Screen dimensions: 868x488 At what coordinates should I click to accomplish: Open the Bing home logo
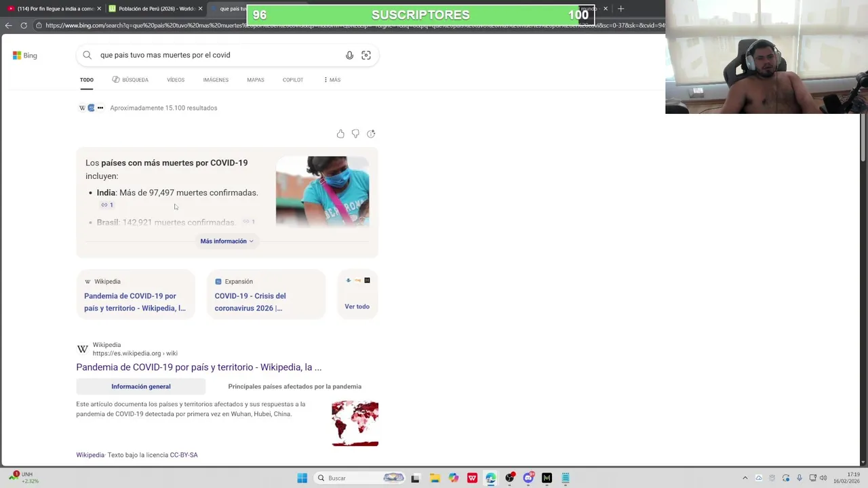pyautogui.click(x=25, y=56)
